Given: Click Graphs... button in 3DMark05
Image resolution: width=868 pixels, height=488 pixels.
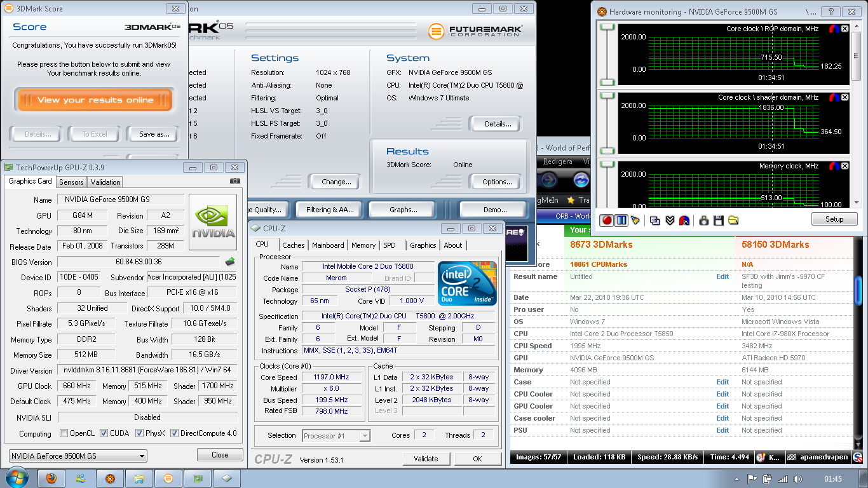Looking at the screenshot, I should [403, 210].
